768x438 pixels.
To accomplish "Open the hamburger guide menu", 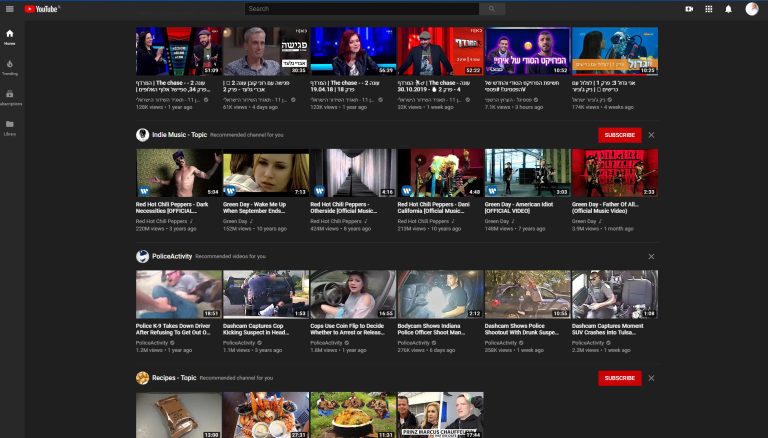I will click(9, 9).
